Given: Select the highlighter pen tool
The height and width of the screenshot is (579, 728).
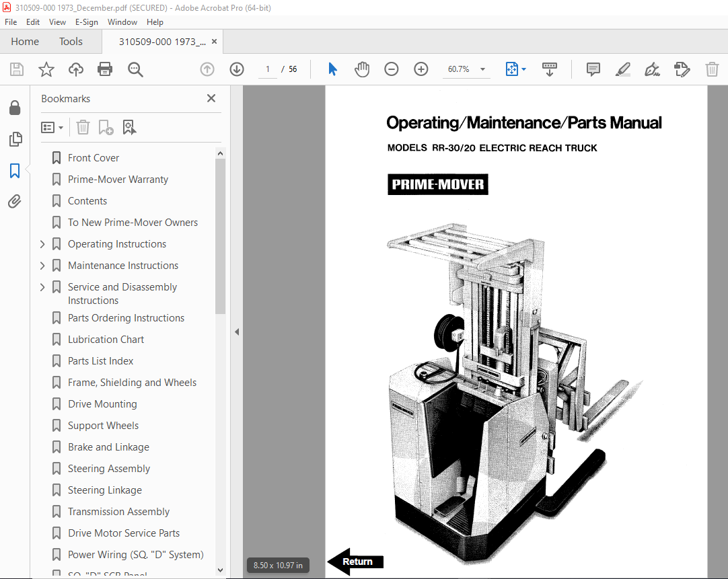Looking at the screenshot, I should point(622,69).
